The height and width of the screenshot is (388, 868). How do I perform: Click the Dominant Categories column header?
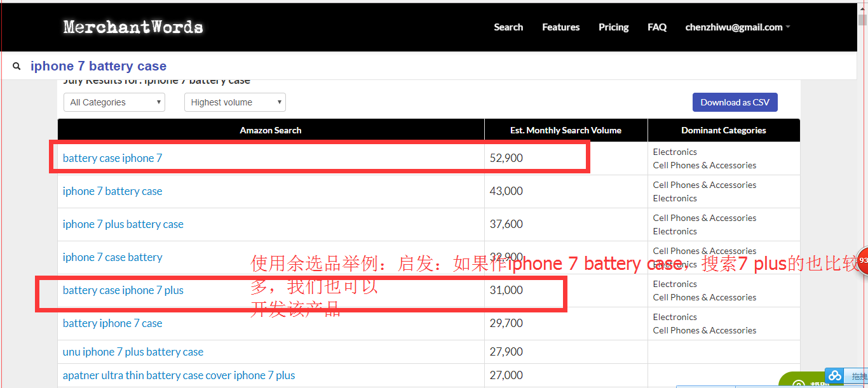724,130
